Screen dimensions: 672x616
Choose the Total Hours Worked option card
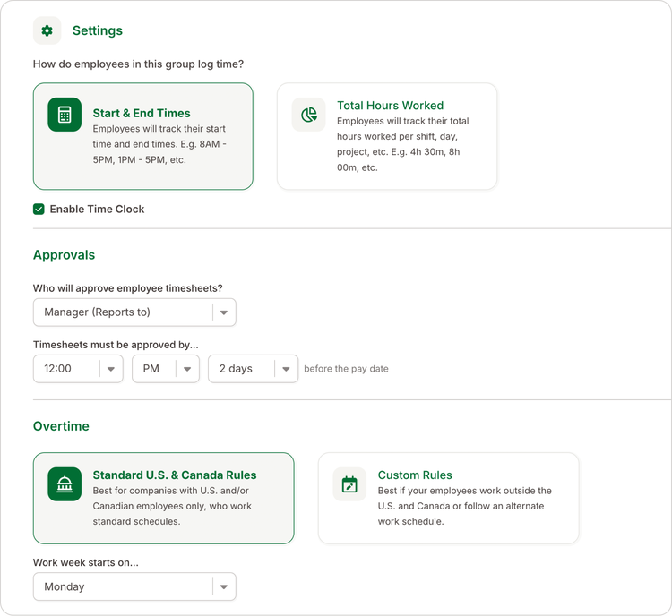click(387, 136)
